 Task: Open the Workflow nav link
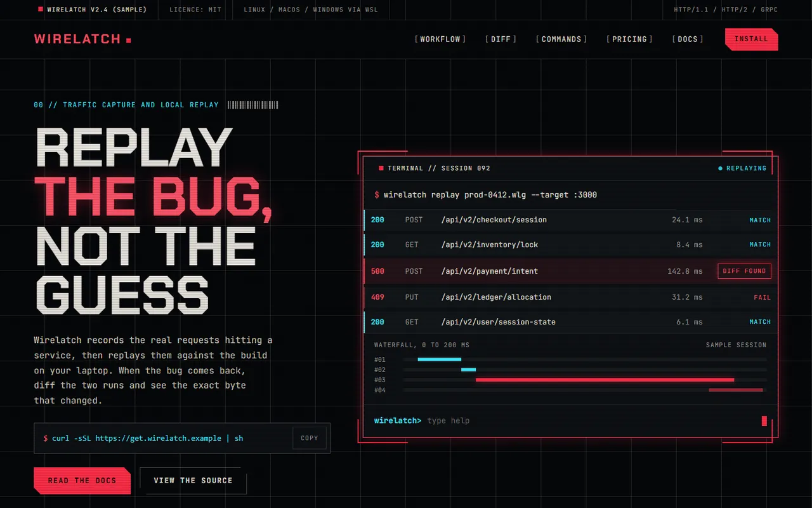(x=440, y=39)
